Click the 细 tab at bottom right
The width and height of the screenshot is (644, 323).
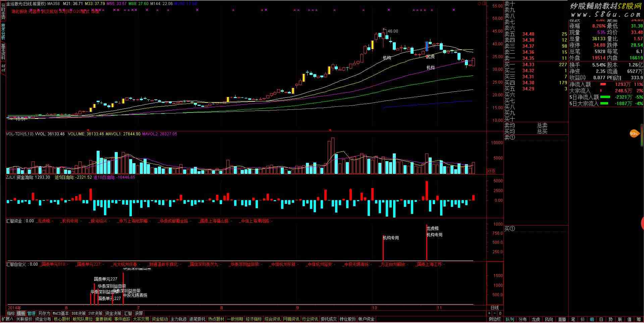coord(592,319)
